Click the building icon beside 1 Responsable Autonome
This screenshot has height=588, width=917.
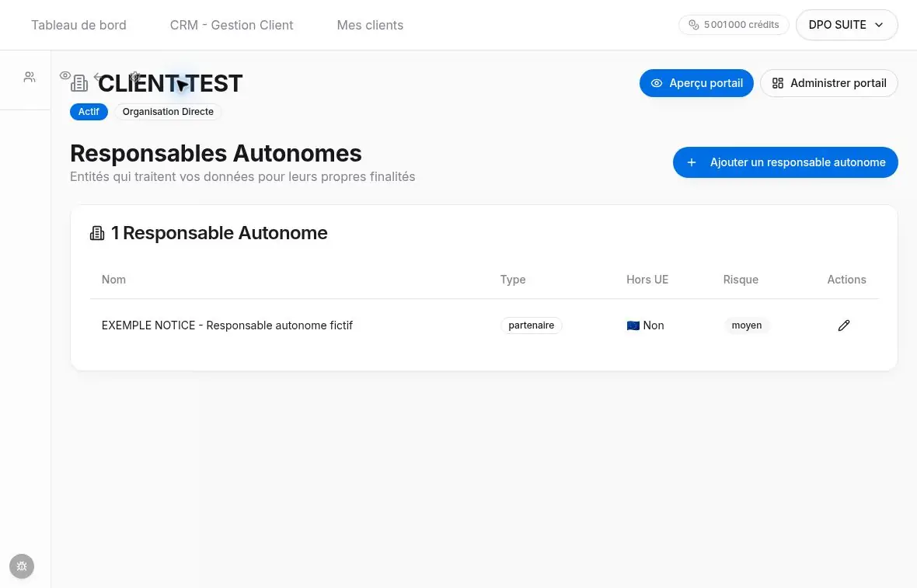[x=97, y=233]
